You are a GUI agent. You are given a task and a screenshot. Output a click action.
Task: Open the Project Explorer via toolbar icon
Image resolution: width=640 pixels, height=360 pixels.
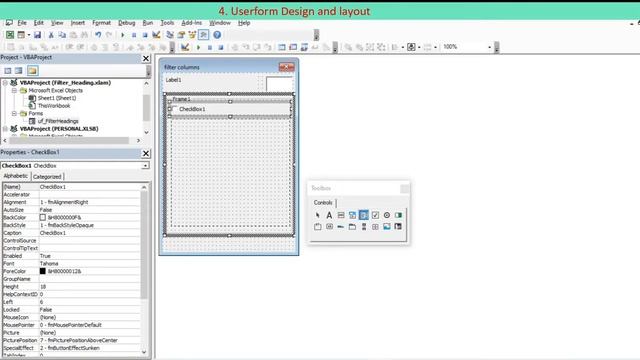coord(170,35)
